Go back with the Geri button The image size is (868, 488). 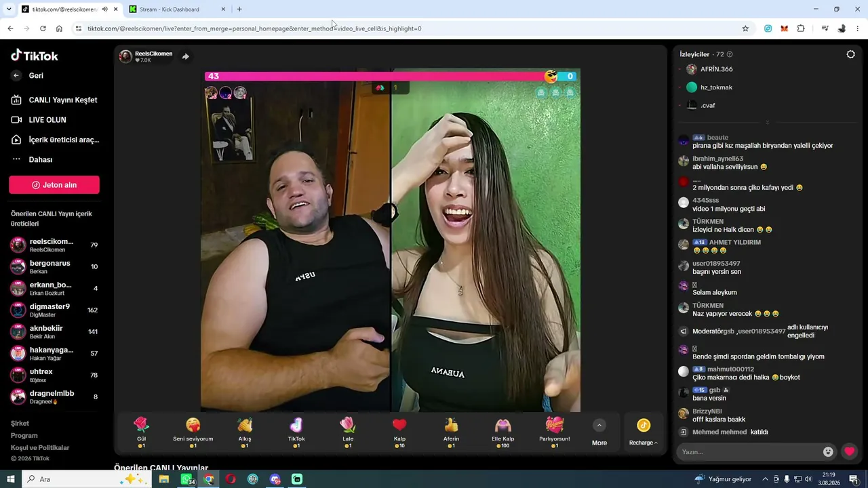(x=28, y=76)
